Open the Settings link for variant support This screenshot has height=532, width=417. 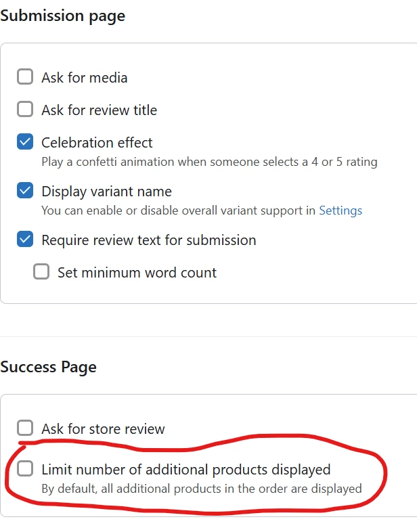tap(341, 210)
